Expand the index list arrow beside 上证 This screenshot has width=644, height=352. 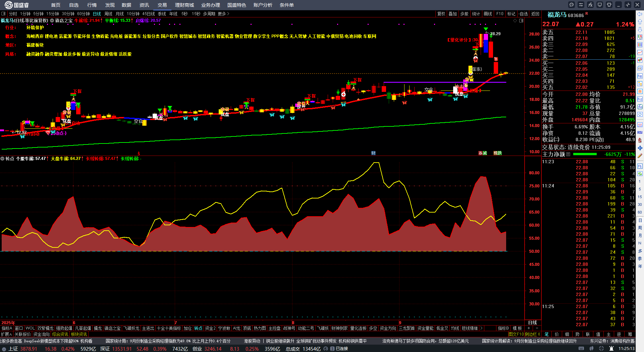pos(4,349)
